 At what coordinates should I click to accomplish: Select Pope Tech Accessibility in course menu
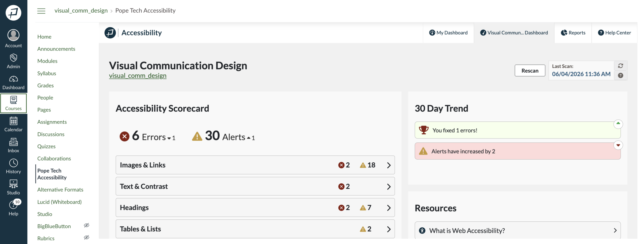52,174
